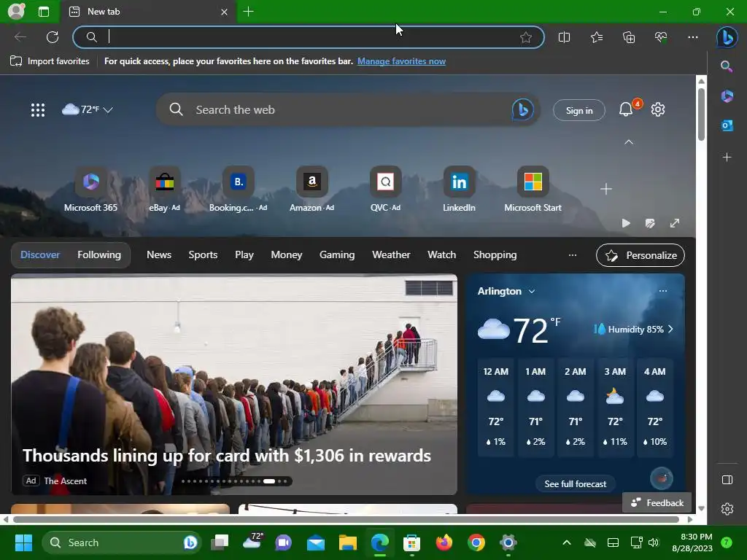The image size is (747, 560).
Task: Open the Favorites toolbar icon
Action: [x=597, y=37]
